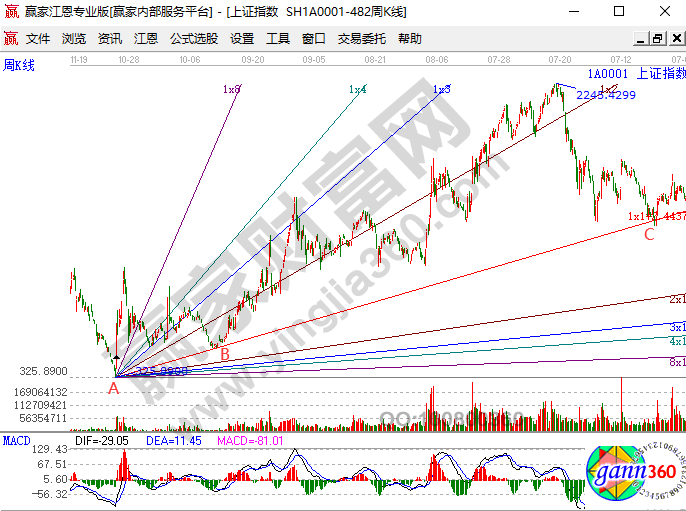
Task: Open the 浏览 menu
Action: (74, 39)
